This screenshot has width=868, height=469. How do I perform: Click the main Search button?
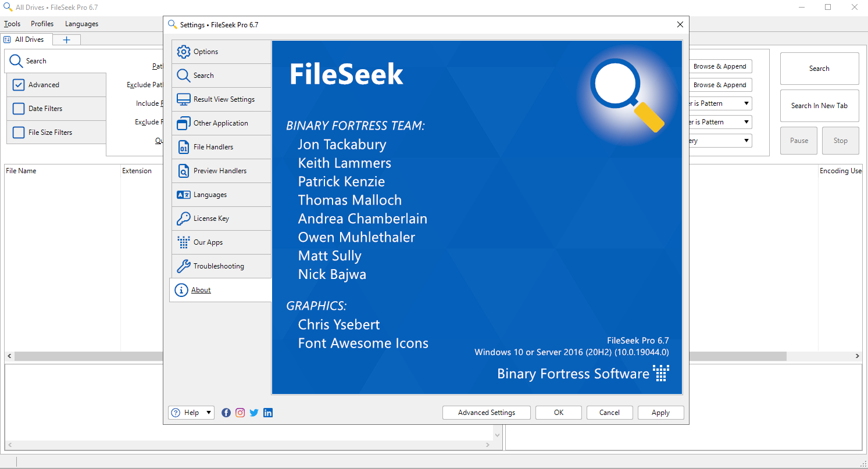point(819,69)
